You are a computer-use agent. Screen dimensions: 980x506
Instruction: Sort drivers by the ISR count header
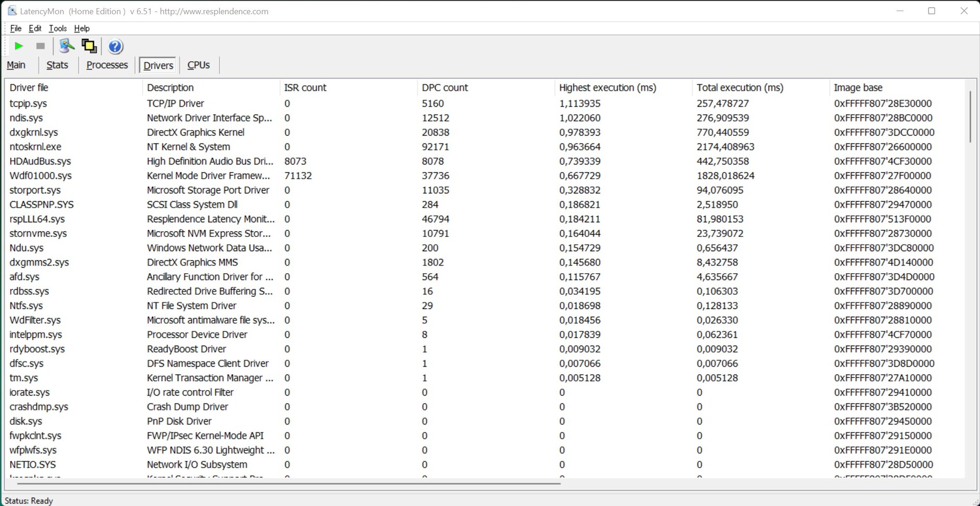(305, 88)
